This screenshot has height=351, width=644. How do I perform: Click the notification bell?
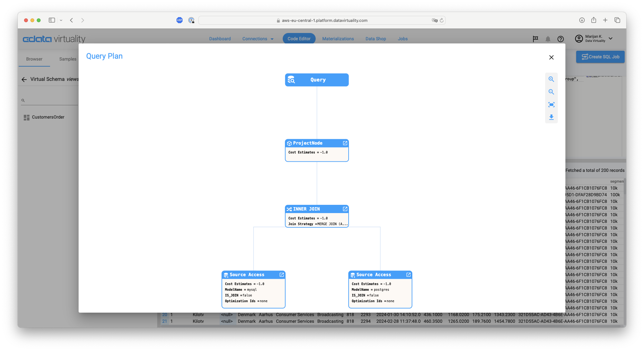click(x=548, y=39)
